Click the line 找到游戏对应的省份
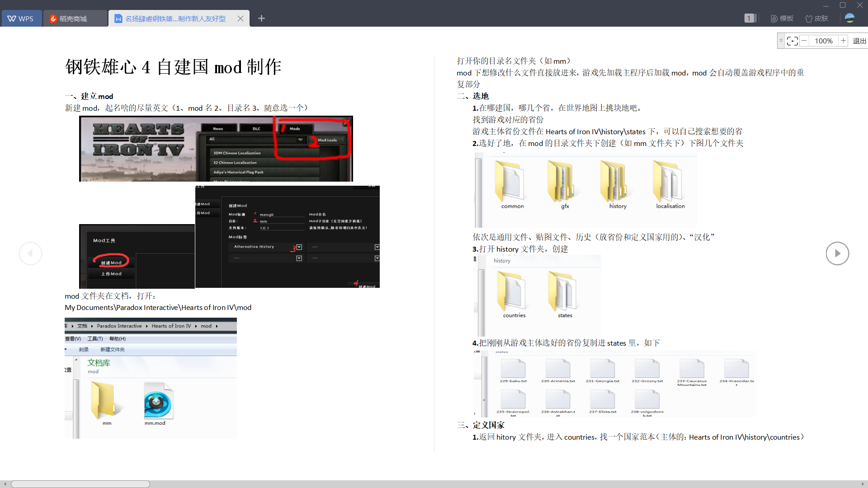 point(508,120)
